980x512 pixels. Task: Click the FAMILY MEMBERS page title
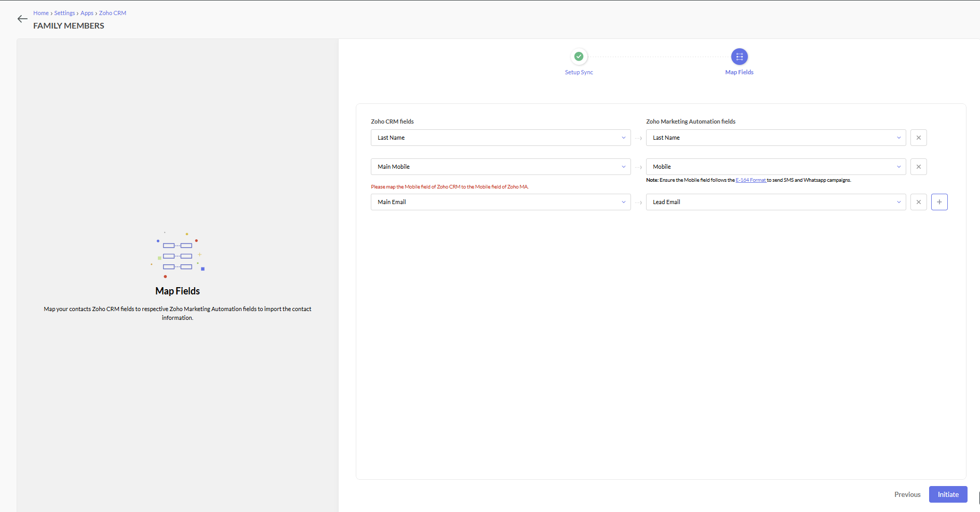tap(69, 26)
